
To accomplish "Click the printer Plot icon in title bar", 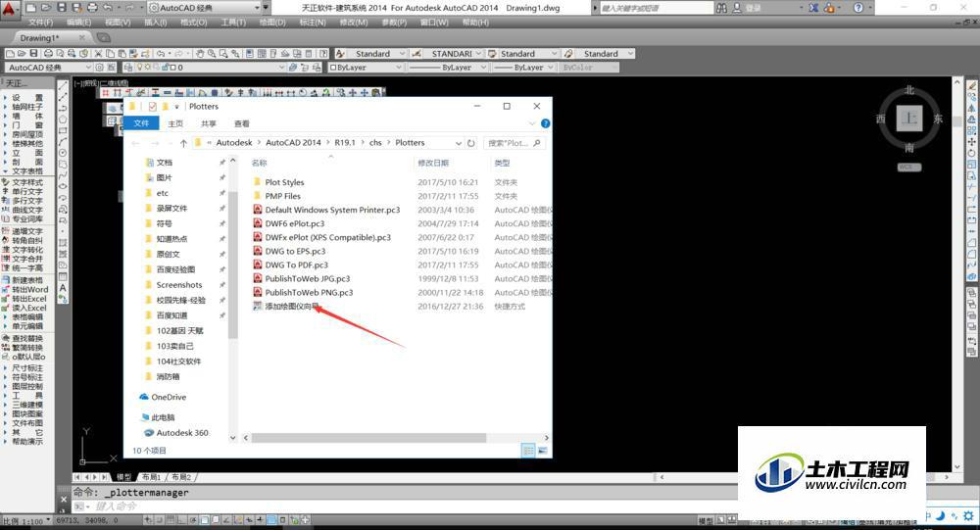I will coord(92,8).
